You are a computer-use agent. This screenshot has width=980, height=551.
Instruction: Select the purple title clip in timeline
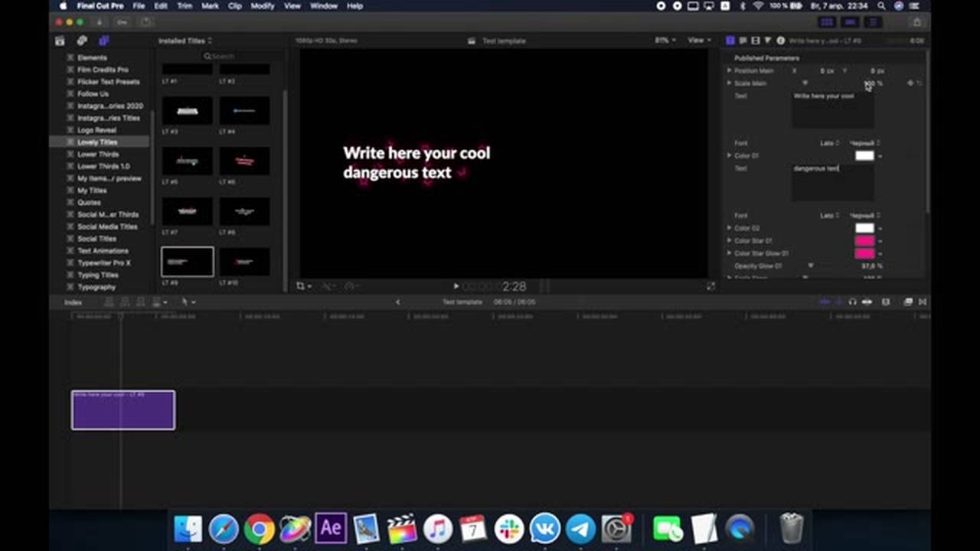(x=123, y=410)
